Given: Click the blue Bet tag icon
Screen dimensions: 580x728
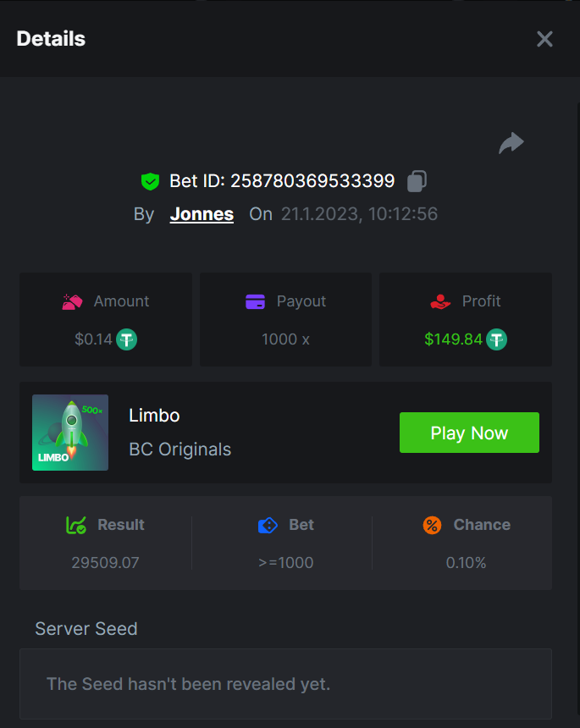Looking at the screenshot, I should [268, 525].
